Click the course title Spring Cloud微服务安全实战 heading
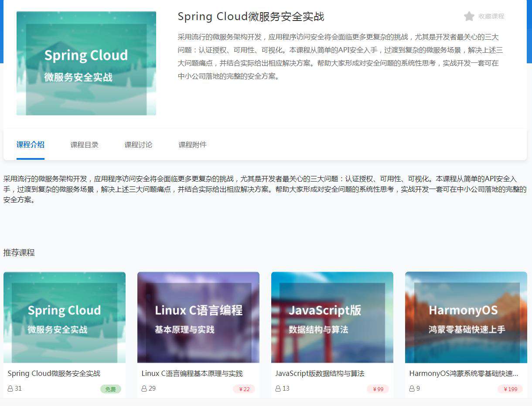Image resolution: width=532 pixels, height=406 pixels. point(251,17)
